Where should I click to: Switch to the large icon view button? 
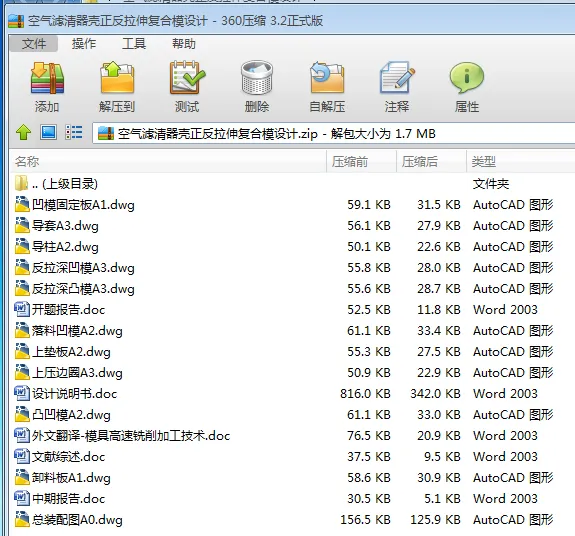click(48, 132)
